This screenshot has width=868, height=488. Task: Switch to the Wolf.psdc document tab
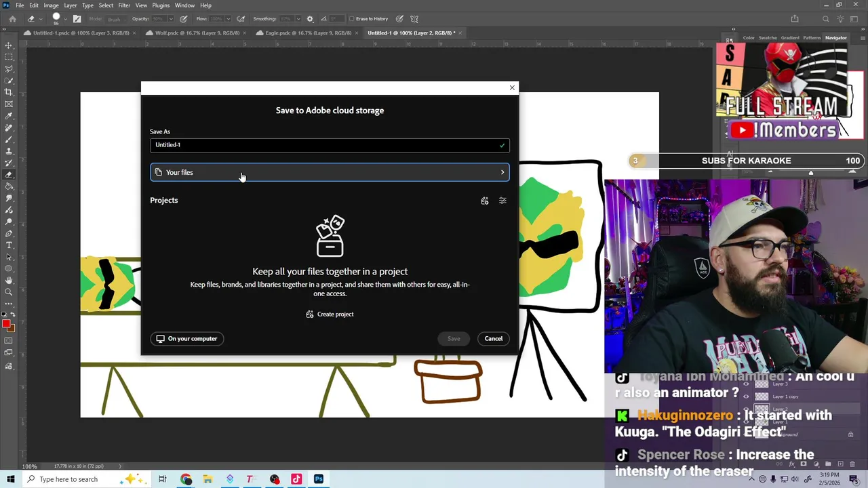[197, 33]
